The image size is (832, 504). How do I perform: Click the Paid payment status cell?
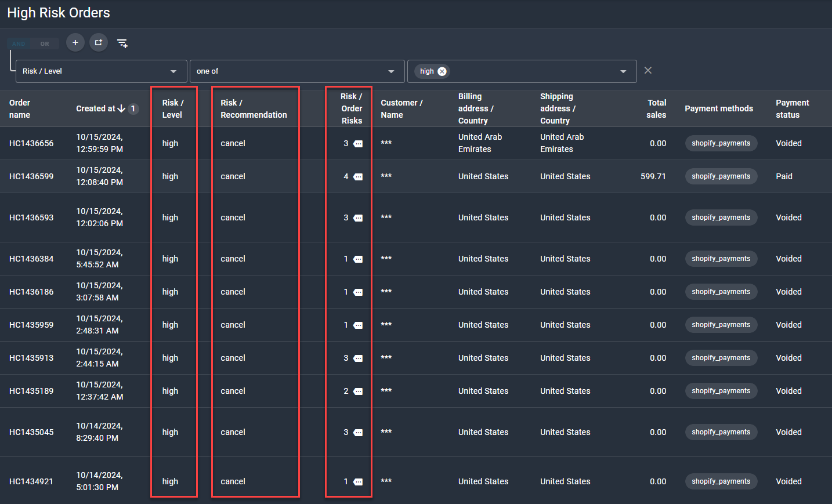tap(784, 176)
